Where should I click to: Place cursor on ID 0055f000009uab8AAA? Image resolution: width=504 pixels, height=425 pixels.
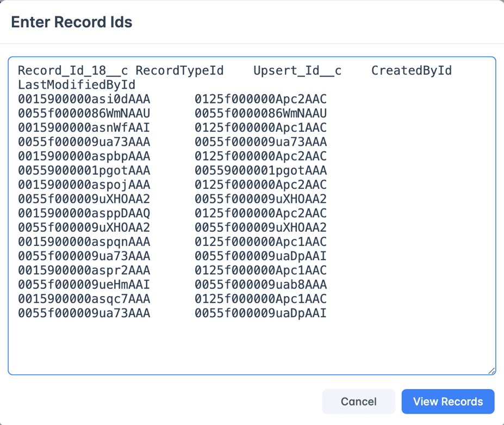click(x=260, y=285)
